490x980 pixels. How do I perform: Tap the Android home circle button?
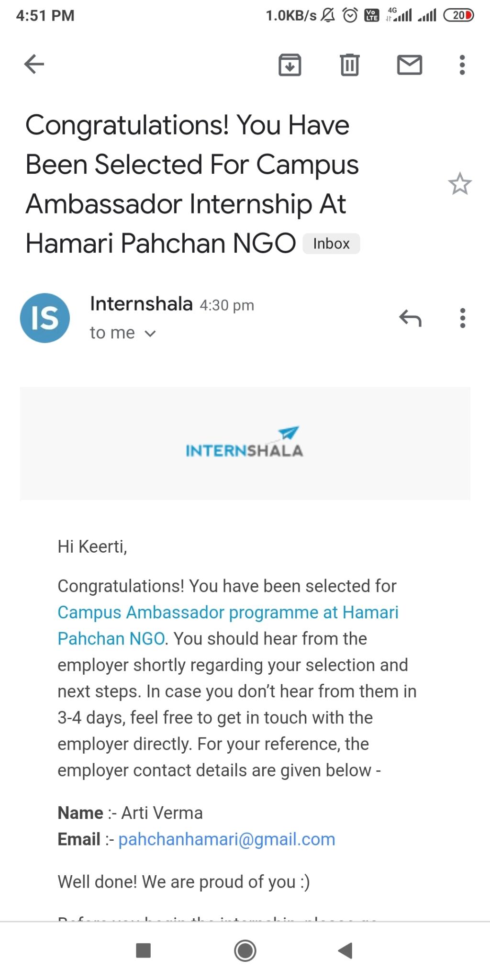point(245,950)
